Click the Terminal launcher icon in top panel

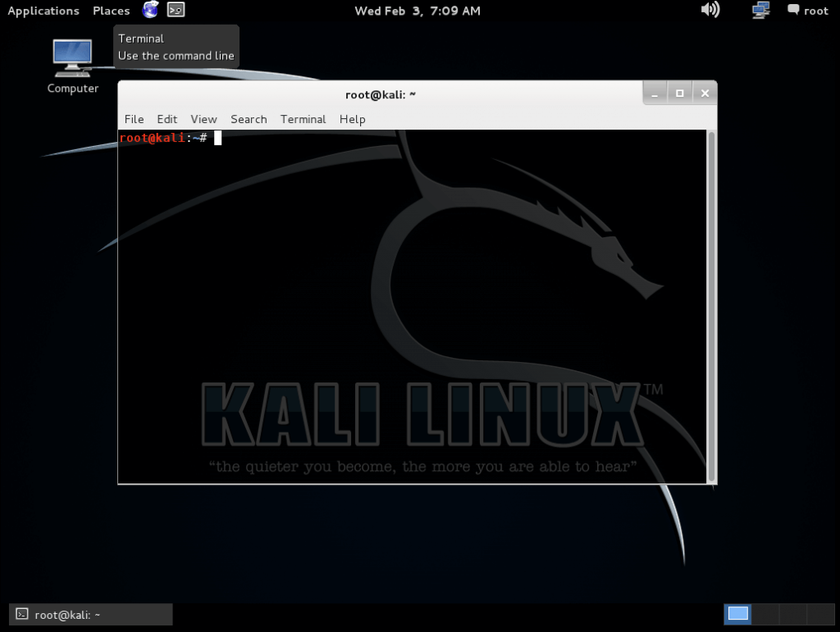(176, 10)
